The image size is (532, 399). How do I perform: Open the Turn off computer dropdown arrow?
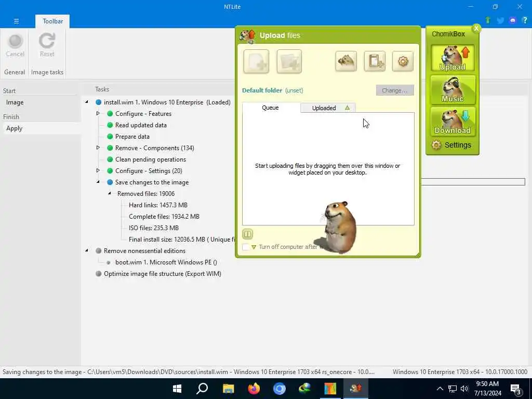click(x=254, y=247)
